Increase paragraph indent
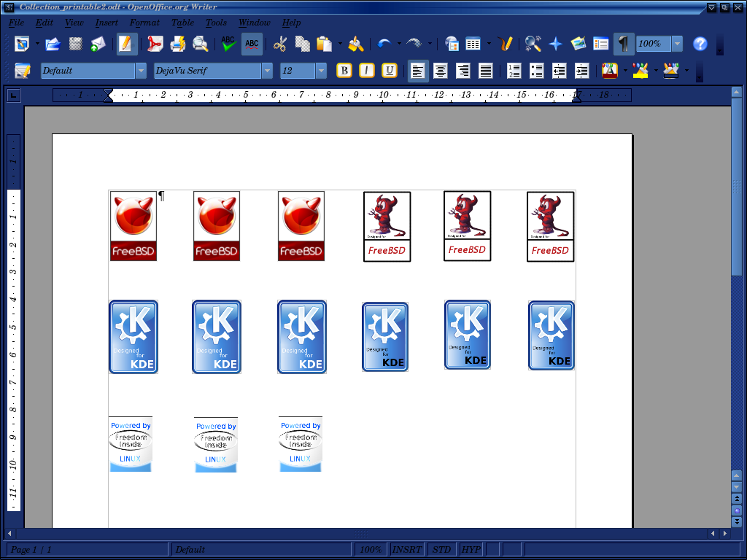 (x=581, y=71)
